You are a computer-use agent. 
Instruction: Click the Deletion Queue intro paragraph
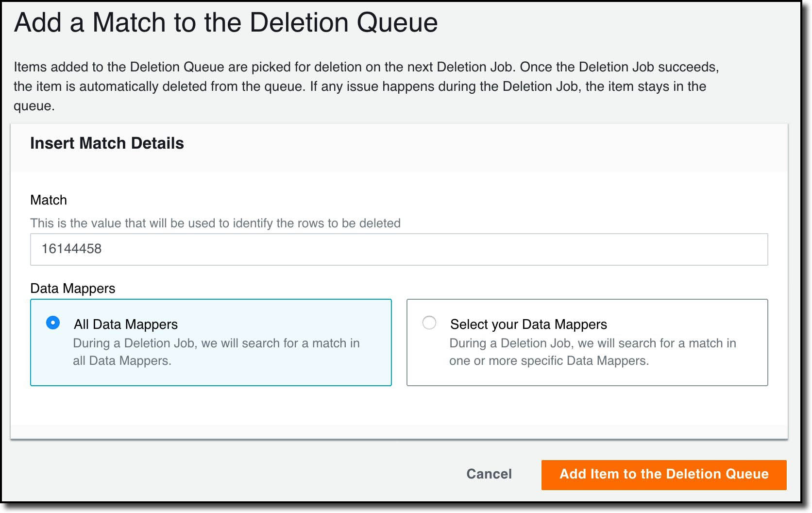click(x=366, y=86)
